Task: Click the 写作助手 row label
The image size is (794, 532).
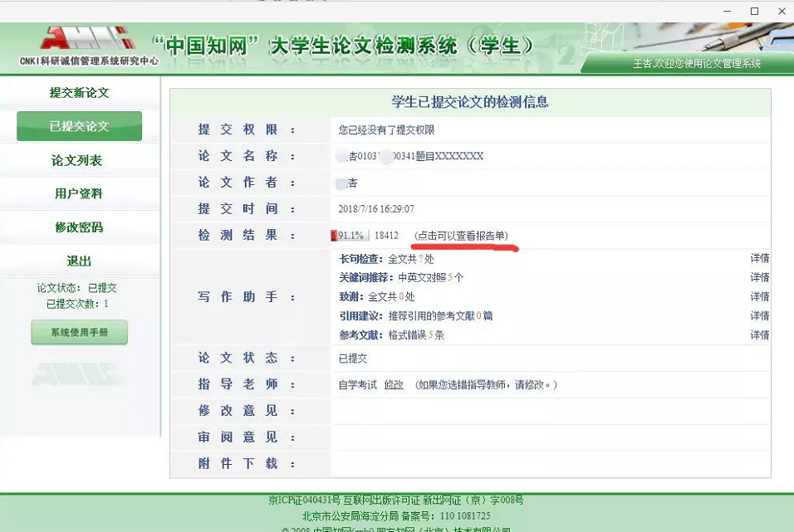Action: (x=247, y=297)
